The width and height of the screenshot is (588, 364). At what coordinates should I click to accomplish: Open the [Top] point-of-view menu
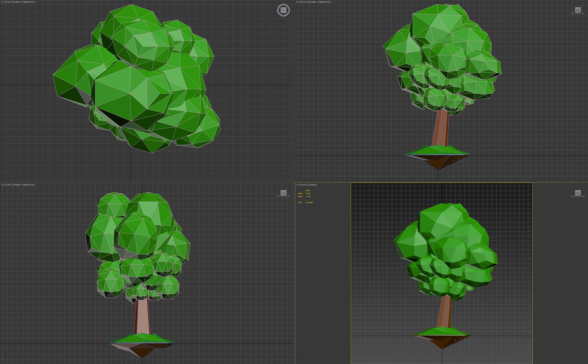[x=8, y=2]
